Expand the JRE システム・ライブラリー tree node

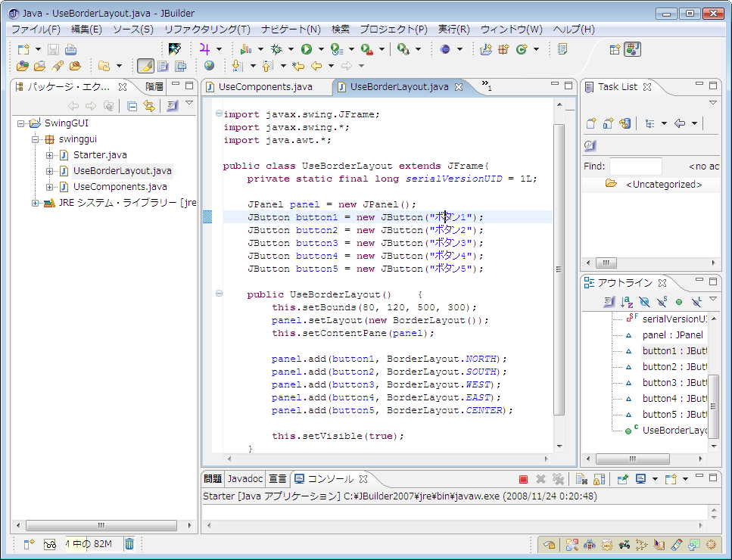point(36,203)
